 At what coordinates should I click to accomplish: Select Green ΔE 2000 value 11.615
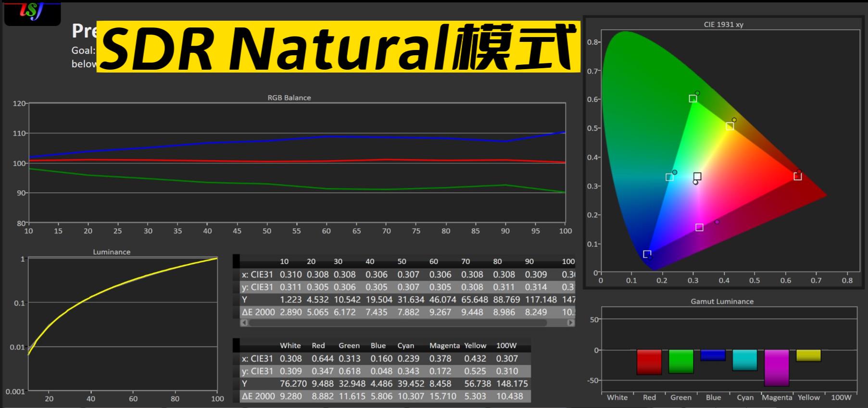(352, 396)
